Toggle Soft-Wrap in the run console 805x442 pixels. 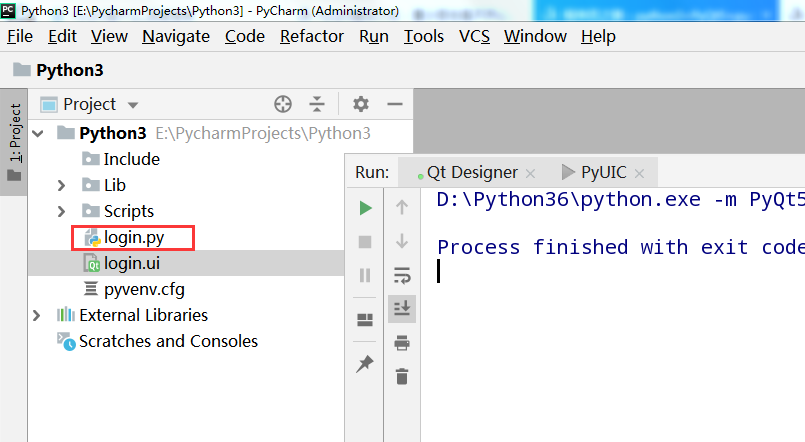402,275
